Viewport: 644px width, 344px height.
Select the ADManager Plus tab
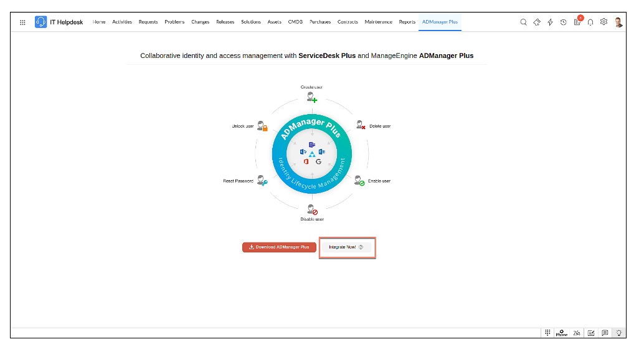pos(440,22)
